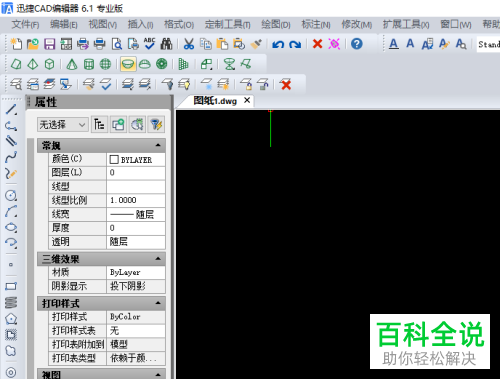Select the Ellipse draw tool
Image resolution: width=500 pixels, height=379 pixels.
coord(11,227)
